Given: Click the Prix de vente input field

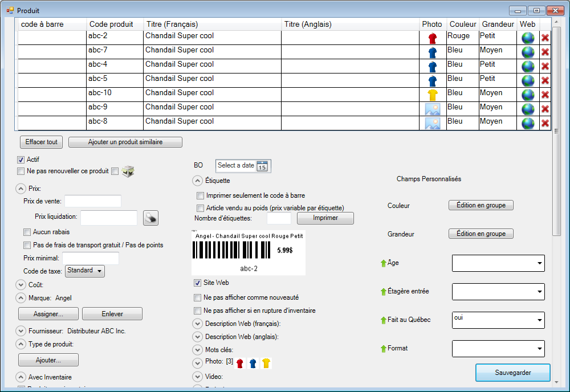Looking at the screenshot, I should pos(93,201).
